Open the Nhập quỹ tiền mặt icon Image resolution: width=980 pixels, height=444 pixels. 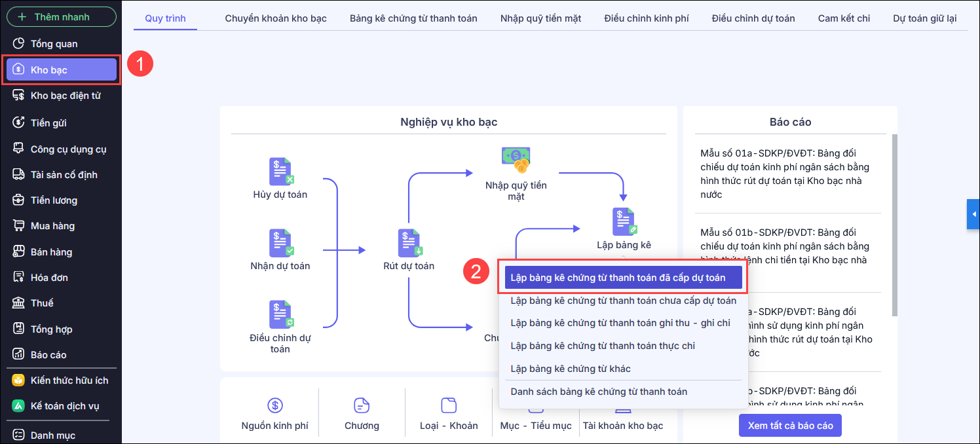click(516, 157)
